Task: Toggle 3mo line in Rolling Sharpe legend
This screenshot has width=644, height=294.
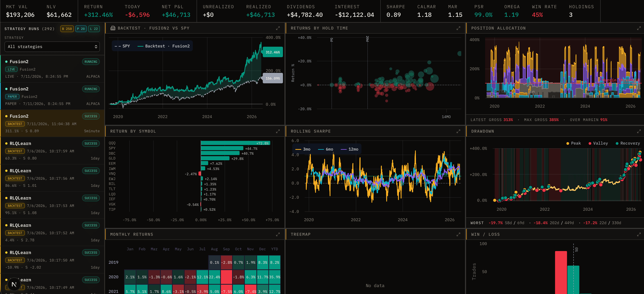Action: 303,149
